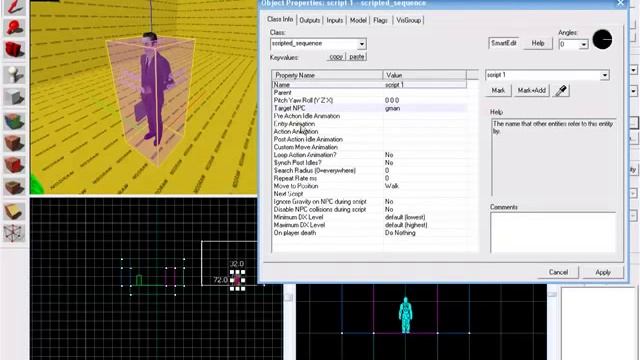
Task: Click the Do Nothing value cell
Action: pyautogui.click(x=425, y=233)
